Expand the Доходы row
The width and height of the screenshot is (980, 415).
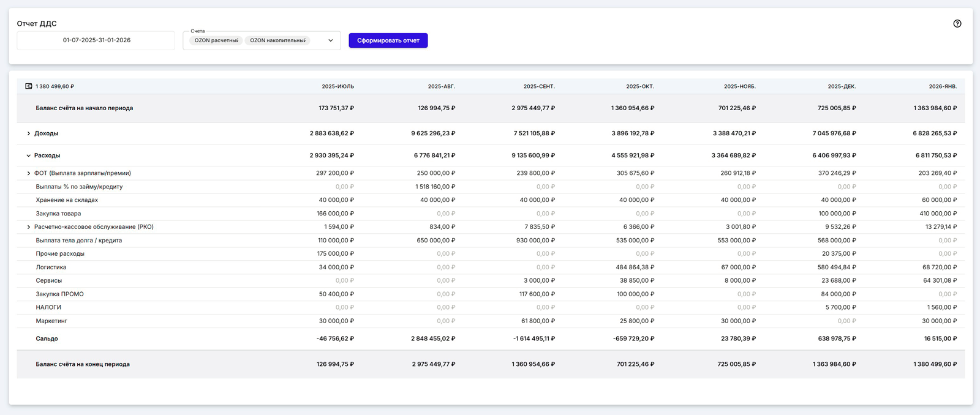(x=29, y=133)
